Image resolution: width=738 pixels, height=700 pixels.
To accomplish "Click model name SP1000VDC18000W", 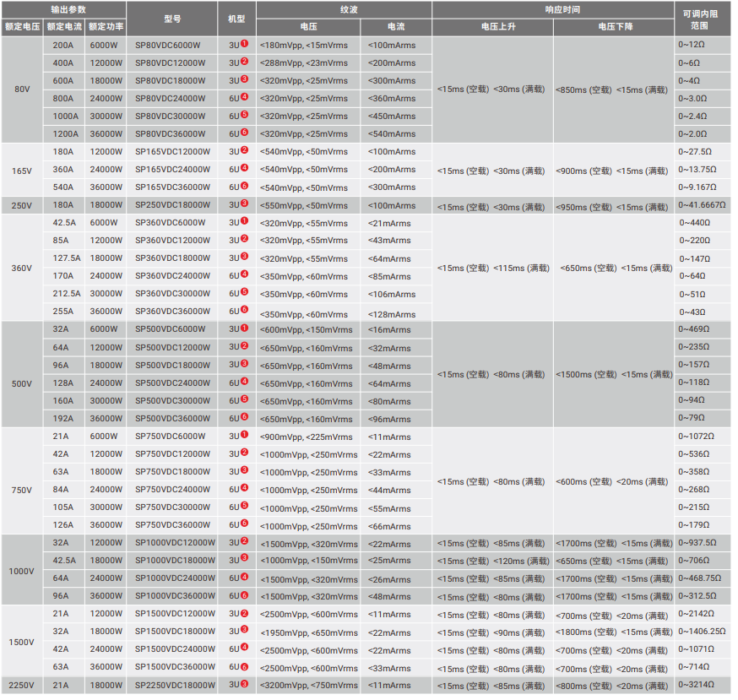I will 175,561.
